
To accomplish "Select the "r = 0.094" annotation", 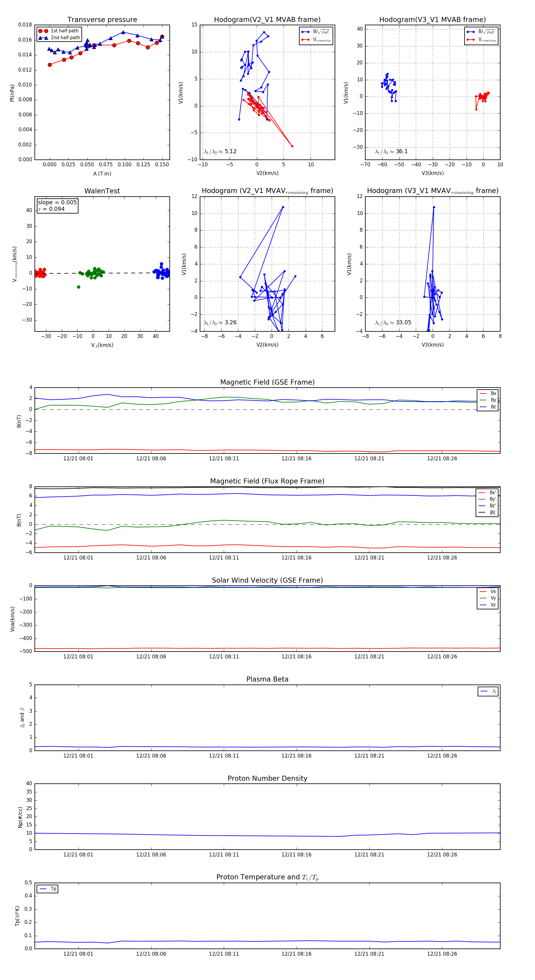I will [51, 209].
